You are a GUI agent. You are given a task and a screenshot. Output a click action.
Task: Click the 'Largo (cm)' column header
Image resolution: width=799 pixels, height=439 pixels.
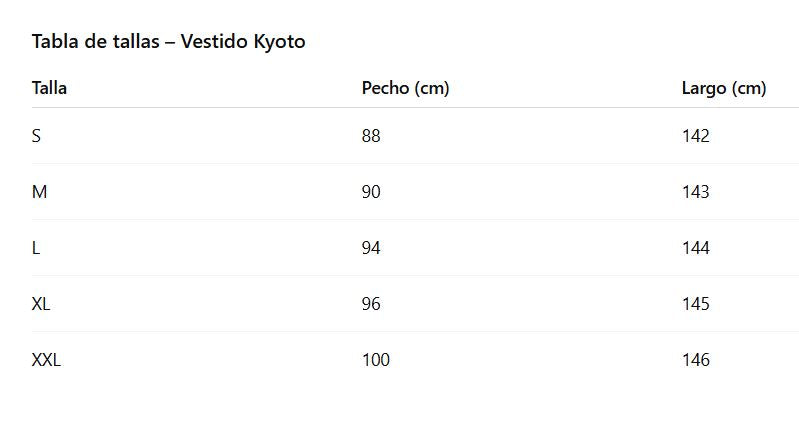click(723, 88)
